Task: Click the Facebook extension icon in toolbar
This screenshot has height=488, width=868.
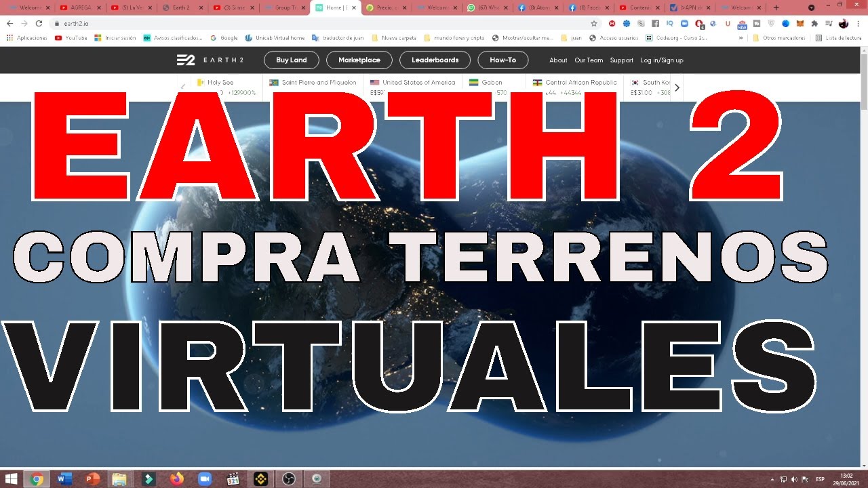Action: tap(654, 23)
